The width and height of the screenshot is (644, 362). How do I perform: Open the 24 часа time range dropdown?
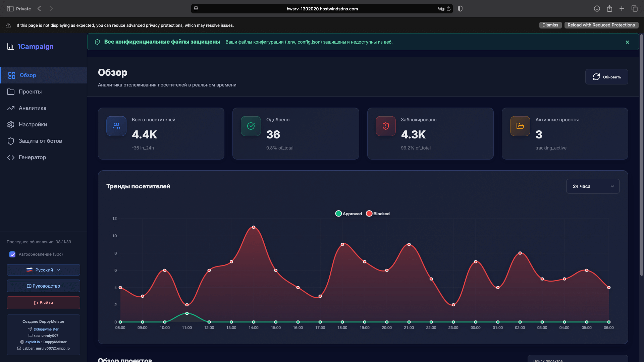593,186
